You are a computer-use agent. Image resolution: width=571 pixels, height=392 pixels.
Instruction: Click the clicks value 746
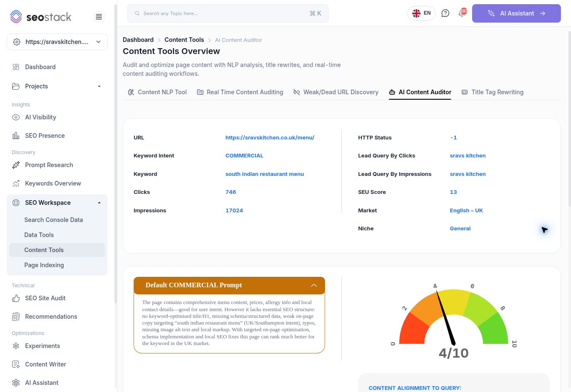[x=231, y=192]
